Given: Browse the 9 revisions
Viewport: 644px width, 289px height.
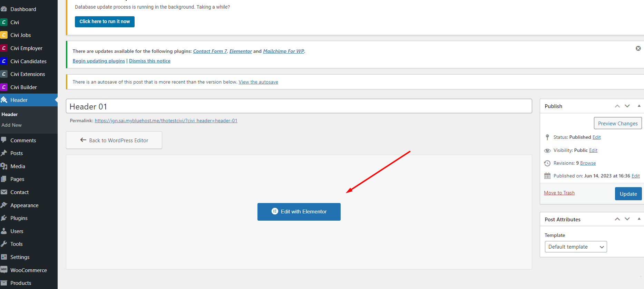Looking at the screenshot, I should 588,163.
